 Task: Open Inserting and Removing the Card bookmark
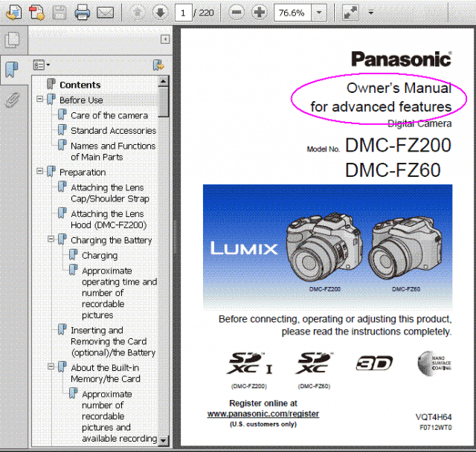coord(113,341)
